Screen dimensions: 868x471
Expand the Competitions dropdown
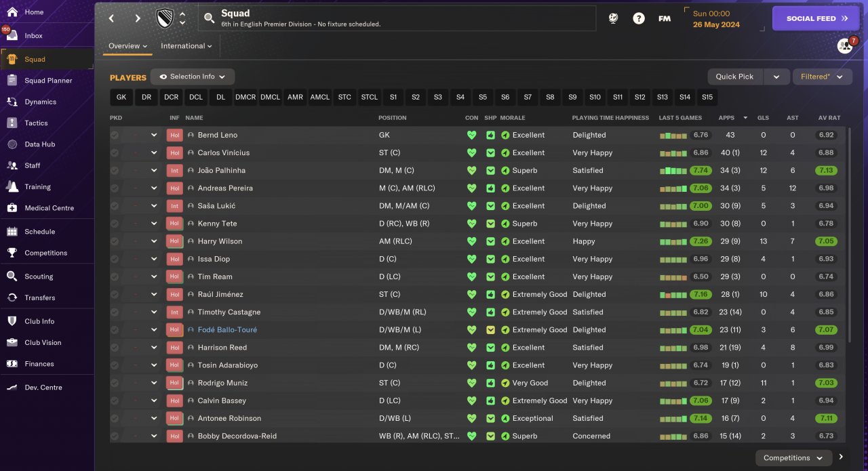pos(793,458)
